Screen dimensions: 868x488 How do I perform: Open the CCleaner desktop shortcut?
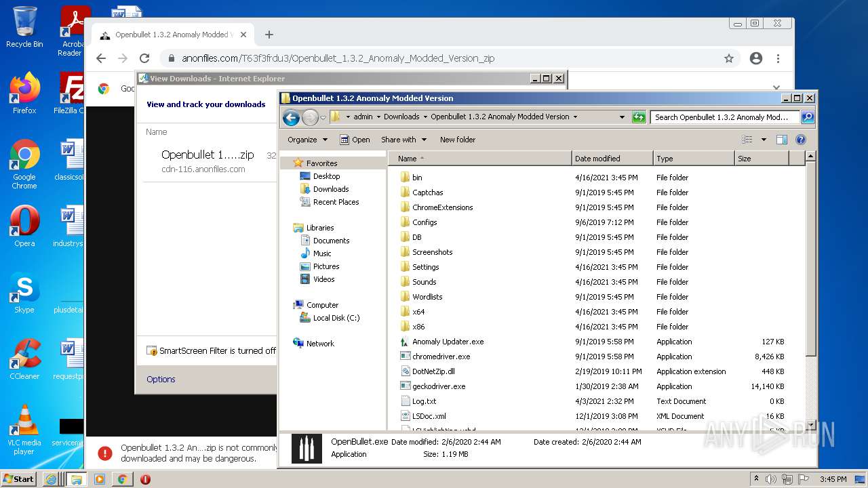[24, 360]
